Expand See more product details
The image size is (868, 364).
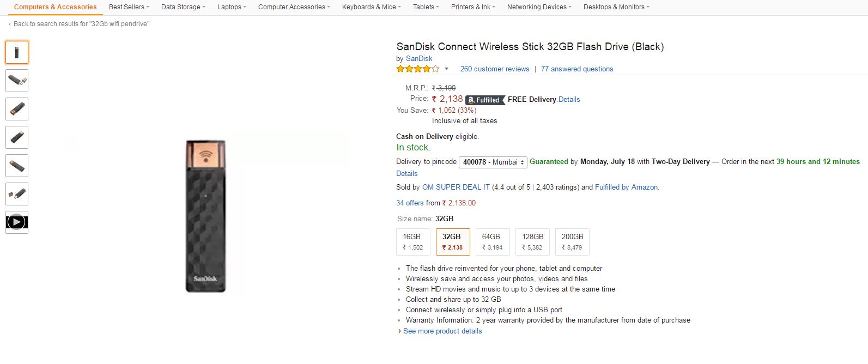[442, 331]
